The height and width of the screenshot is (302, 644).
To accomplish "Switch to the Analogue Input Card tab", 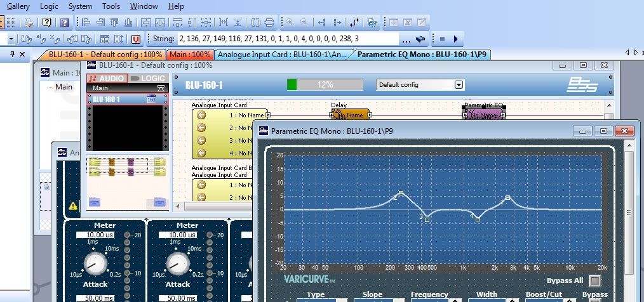I will click(x=281, y=55).
